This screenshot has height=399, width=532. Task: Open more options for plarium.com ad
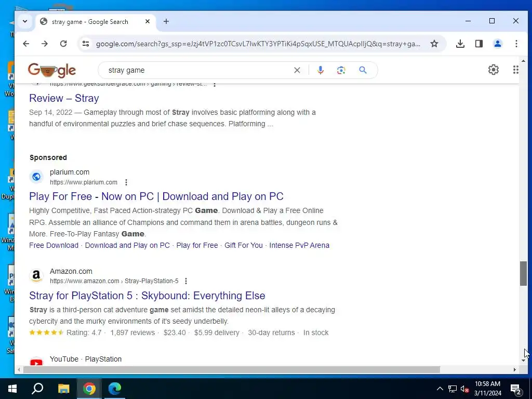[x=126, y=182]
